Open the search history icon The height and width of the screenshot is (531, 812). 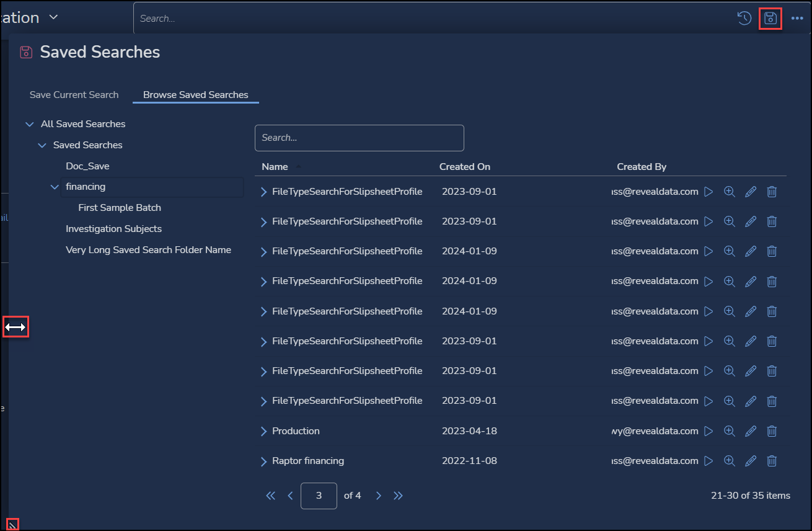click(744, 19)
